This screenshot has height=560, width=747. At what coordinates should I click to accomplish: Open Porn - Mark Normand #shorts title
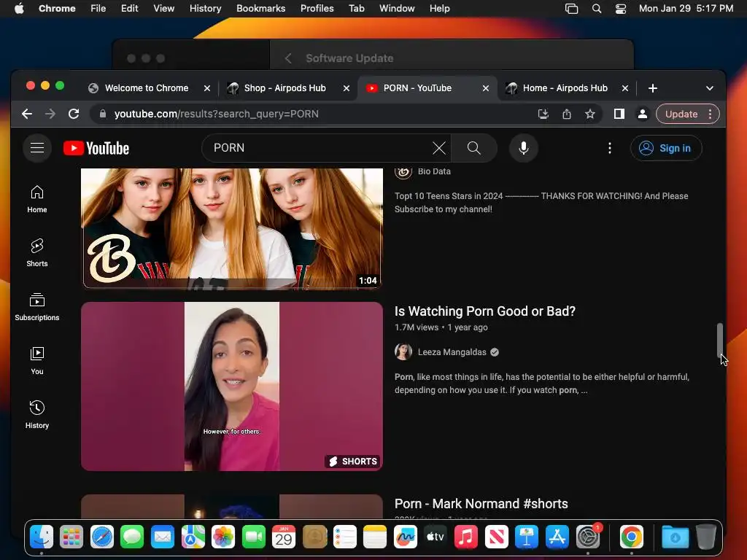[x=481, y=504]
